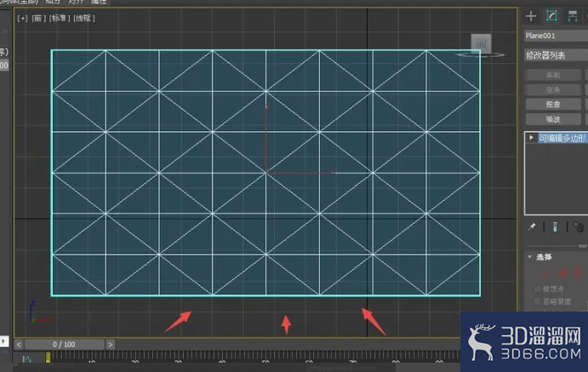
Task: Step timeline forward with > button
Action: tap(110, 344)
